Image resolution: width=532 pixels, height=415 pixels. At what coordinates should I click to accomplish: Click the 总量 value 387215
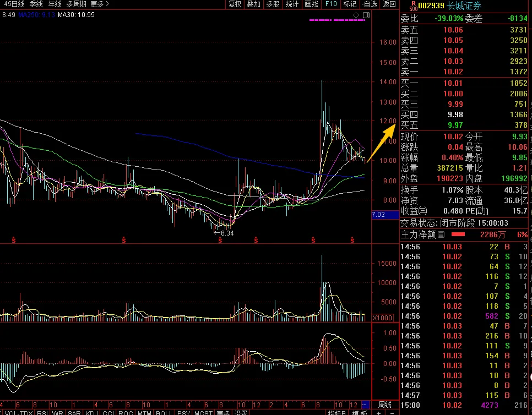pyautogui.click(x=450, y=168)
